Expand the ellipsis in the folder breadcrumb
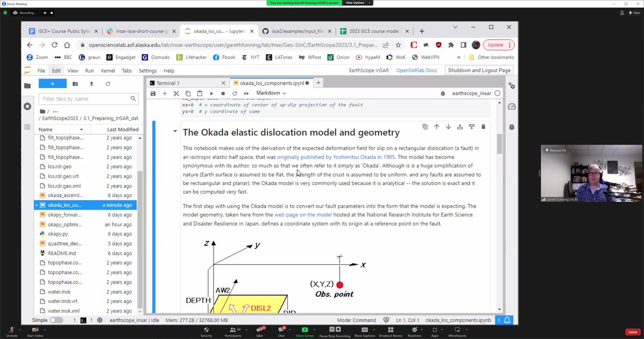Screen dimensions: 644x339 pos(55,111)
